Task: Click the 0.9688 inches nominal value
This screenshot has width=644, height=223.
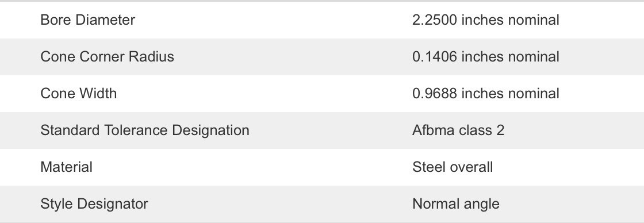Action: tap(485, 93)
